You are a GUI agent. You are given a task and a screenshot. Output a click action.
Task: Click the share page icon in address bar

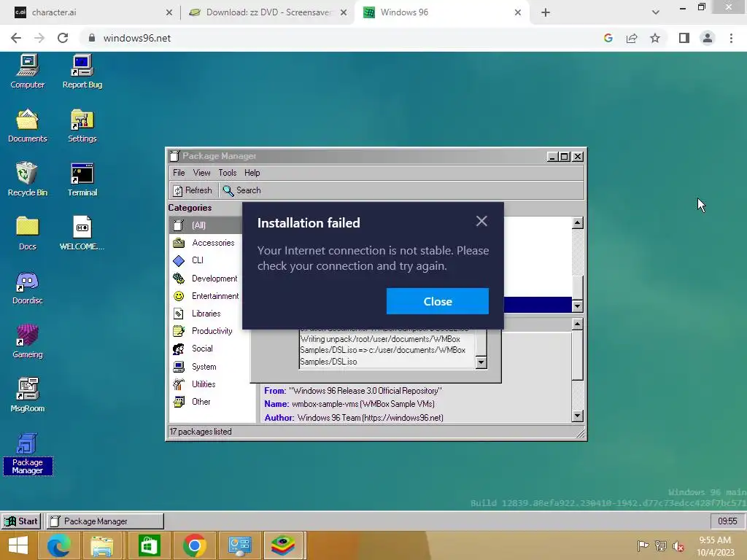coord(632,38)
